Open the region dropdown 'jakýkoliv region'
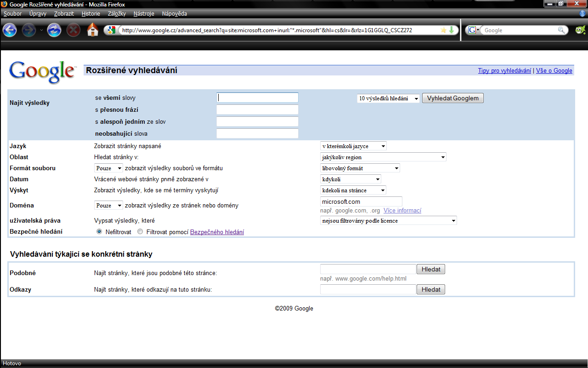 pos(383,157)
